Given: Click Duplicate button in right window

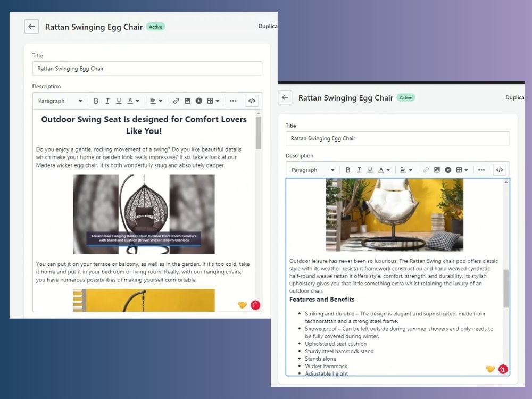Looking at the screenshot, I should (x=515, y=97).
